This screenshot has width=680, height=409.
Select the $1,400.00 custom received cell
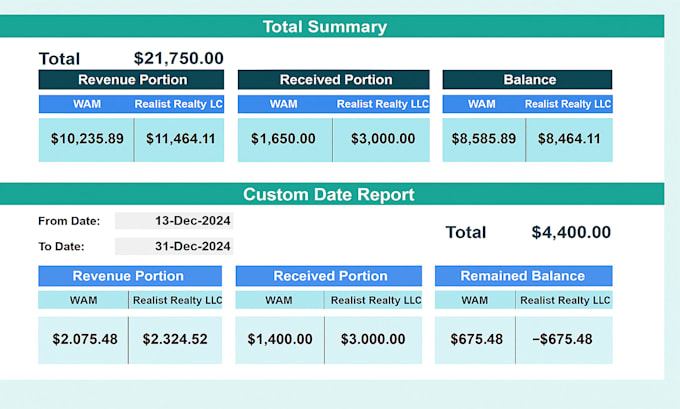coord(280,340)
